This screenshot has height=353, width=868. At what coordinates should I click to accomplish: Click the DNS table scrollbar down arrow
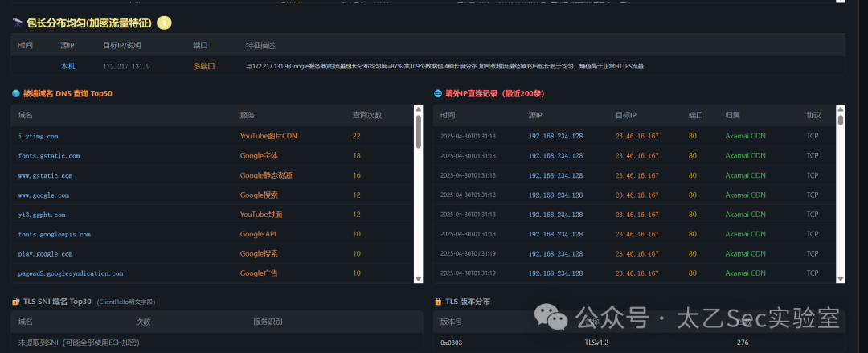[419, 279]
